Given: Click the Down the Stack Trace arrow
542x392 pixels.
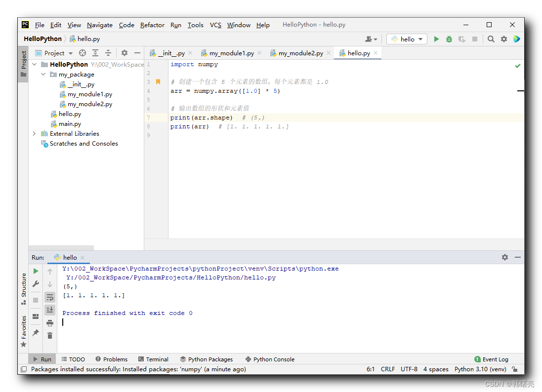Looking at the screenshot, I should [50, 284].
